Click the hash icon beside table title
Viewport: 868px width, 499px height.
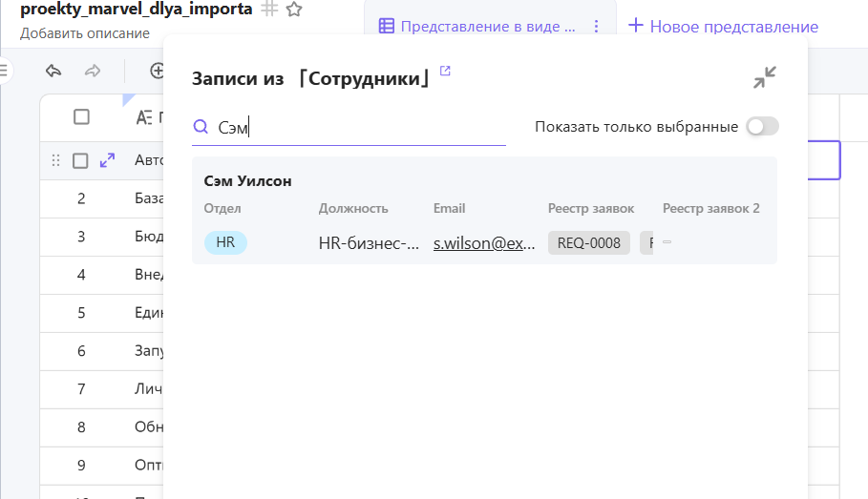pos(269,9)
